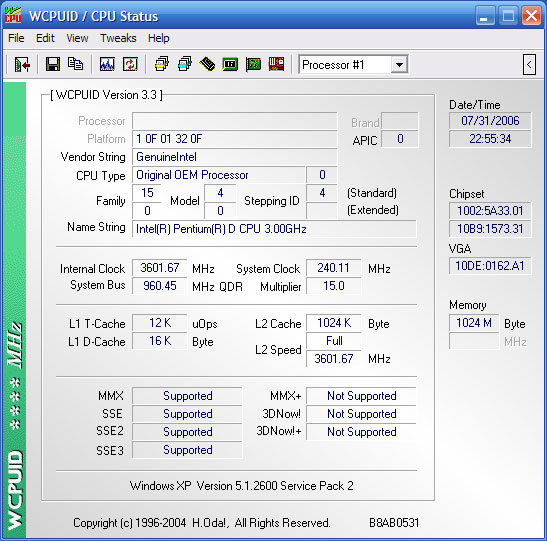547x541 pixels.
Task: Click the yellow-banded stacked chips icon
Action: click(x=162, y=64)
